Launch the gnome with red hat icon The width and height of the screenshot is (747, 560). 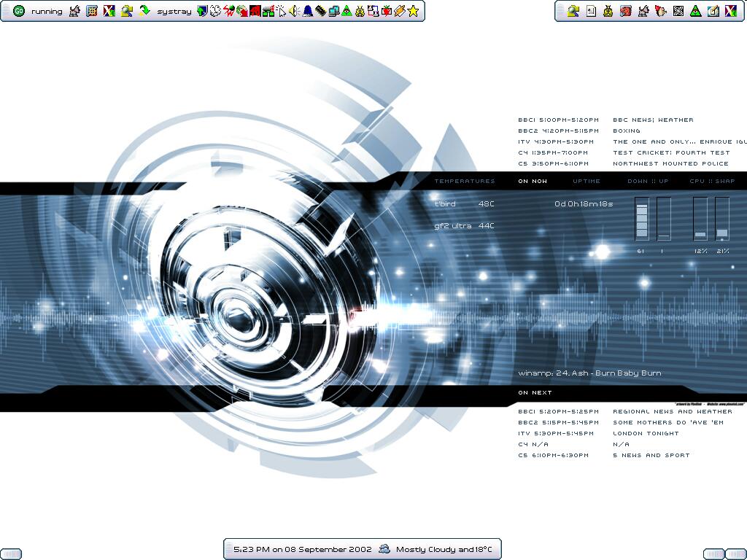click(x=661, y=11)
